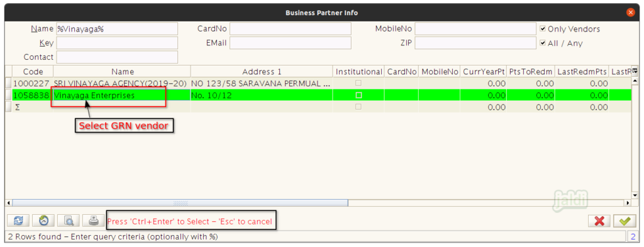Cancel with the red X button
This screenshot has width=644, height=247.
point(599,221)
